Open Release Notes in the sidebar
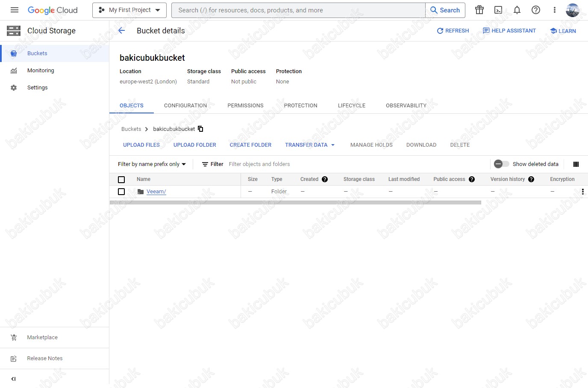 coord(54,358)
